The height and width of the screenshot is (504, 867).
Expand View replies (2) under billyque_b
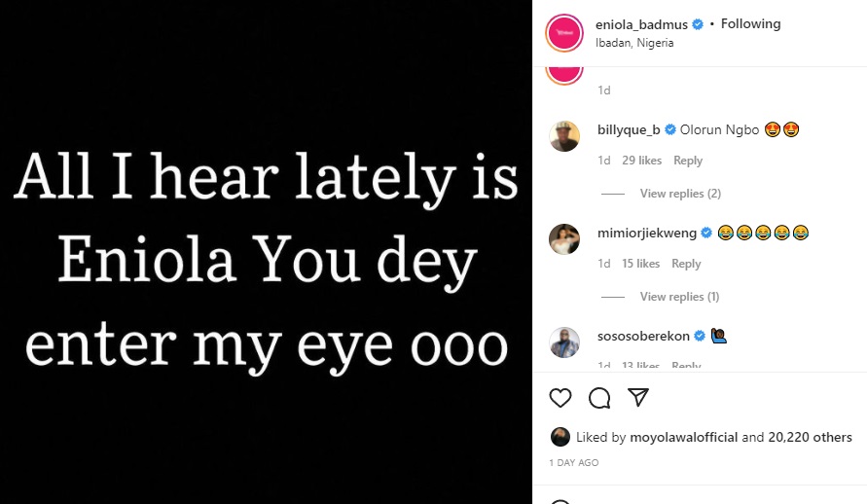click(x=679, y=194)
